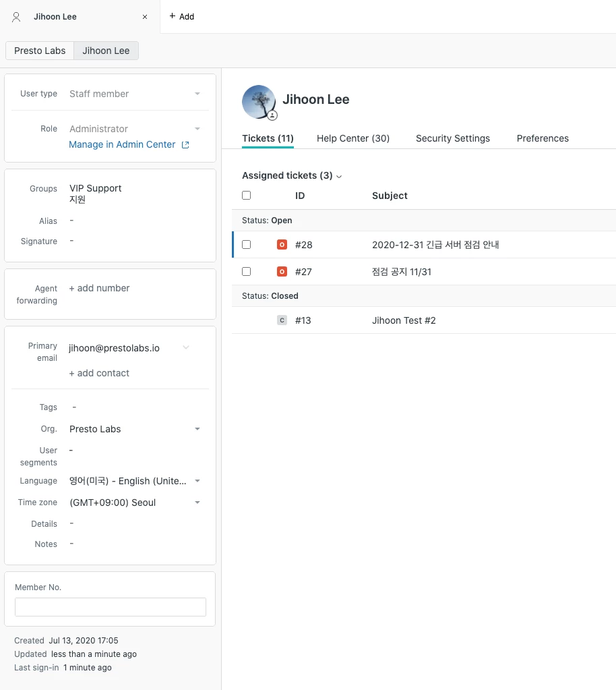Open the Security Settings tab

(453, 138)
